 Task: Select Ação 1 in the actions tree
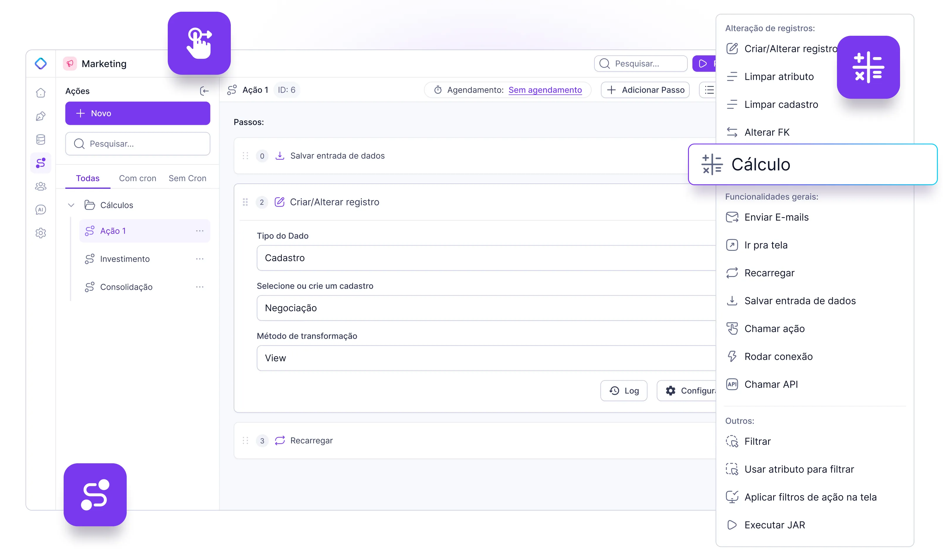click(144, 231)
